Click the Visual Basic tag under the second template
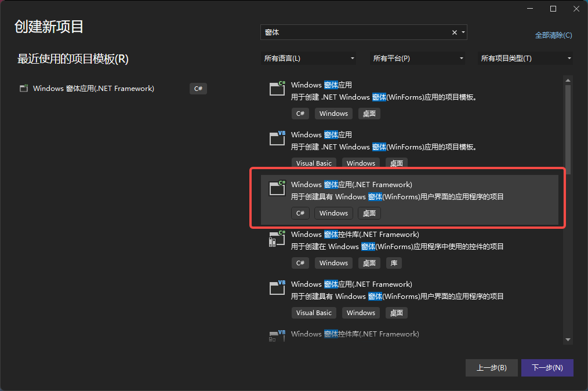This screenshot has height=391, width=588. coord(314,163)
